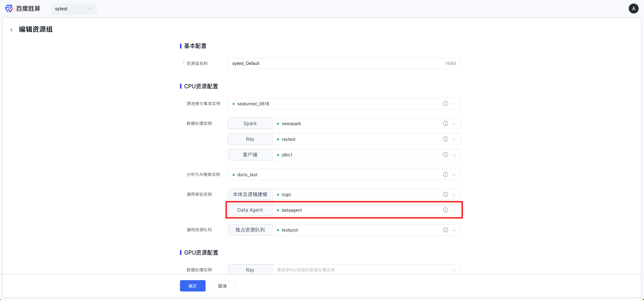
Task: Click the 14/64 character counter
Action: (x=451, y=63)
